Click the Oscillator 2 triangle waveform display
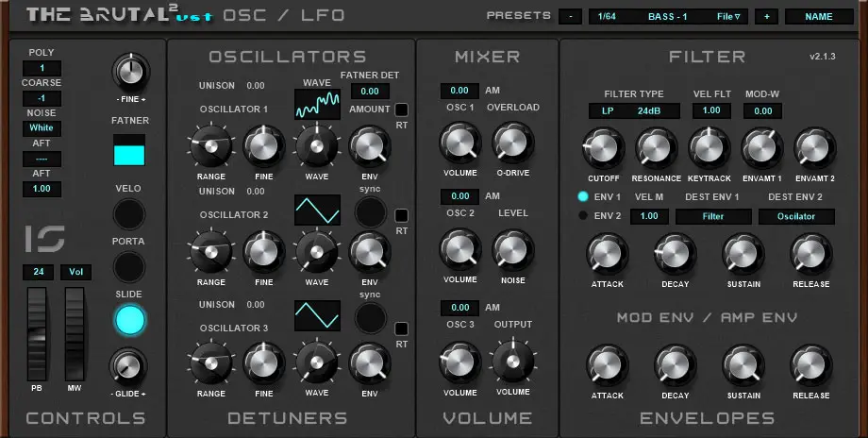Viewport: 868px width, 438px height. tap(317, 210)
